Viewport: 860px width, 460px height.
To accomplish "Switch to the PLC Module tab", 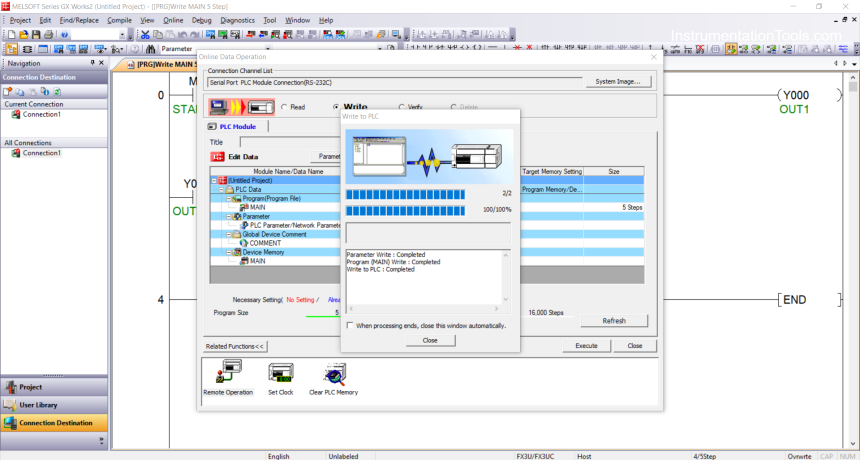I will coord(237,127).
